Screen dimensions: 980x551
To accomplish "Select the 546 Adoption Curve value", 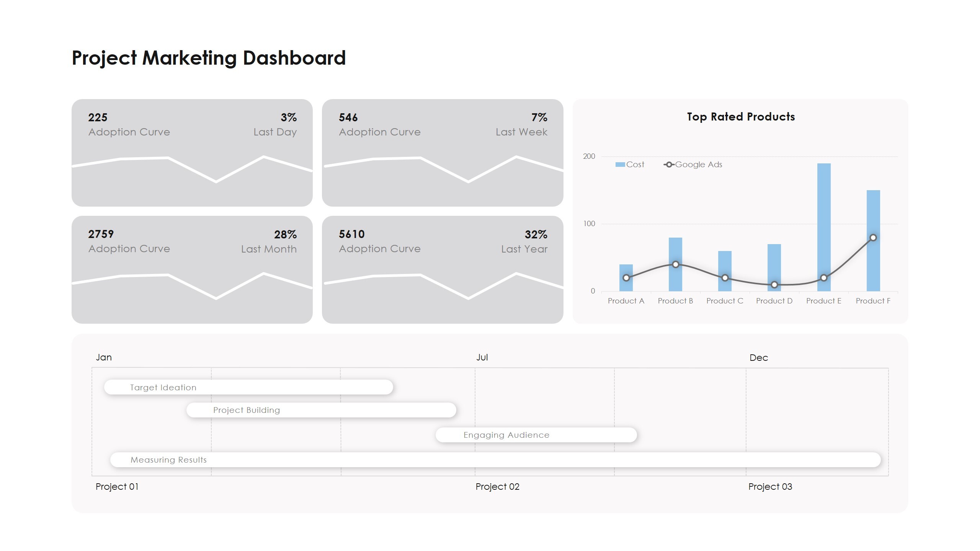I will [348, 117].
